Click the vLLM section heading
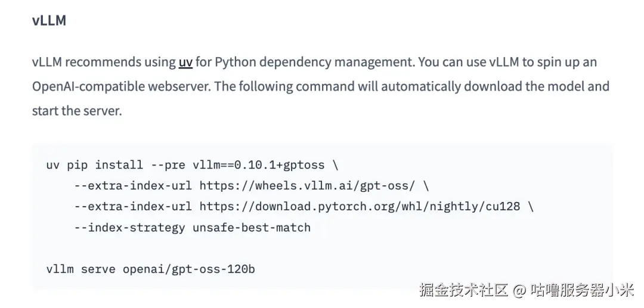The width and height of the screenshot is (644, 308). [x=49, y=21]
